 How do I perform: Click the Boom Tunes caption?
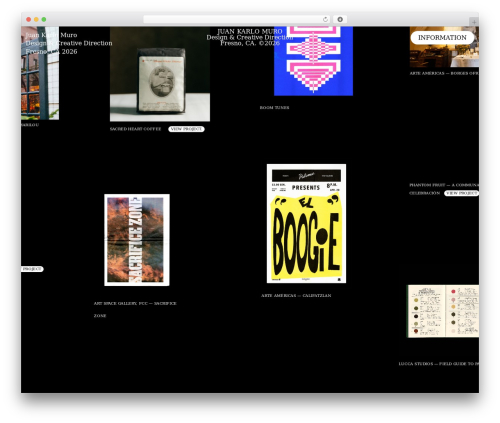pyautogui.click(x=274, y=108)
